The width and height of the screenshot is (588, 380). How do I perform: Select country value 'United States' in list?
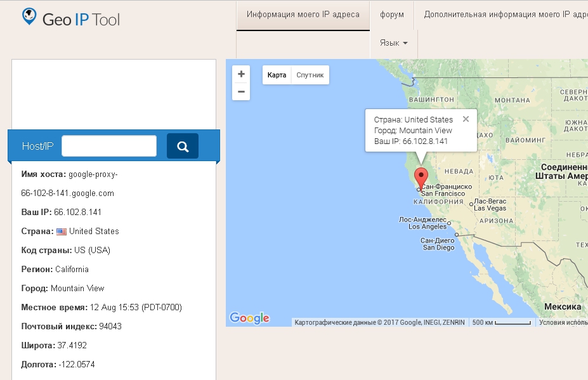(94, 232)
